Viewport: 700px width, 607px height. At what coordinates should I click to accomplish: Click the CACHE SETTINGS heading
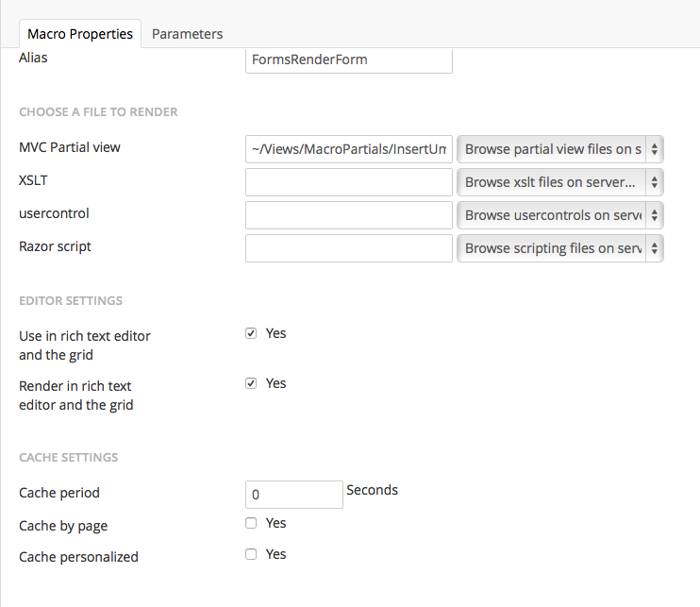[x=69, y=457]
